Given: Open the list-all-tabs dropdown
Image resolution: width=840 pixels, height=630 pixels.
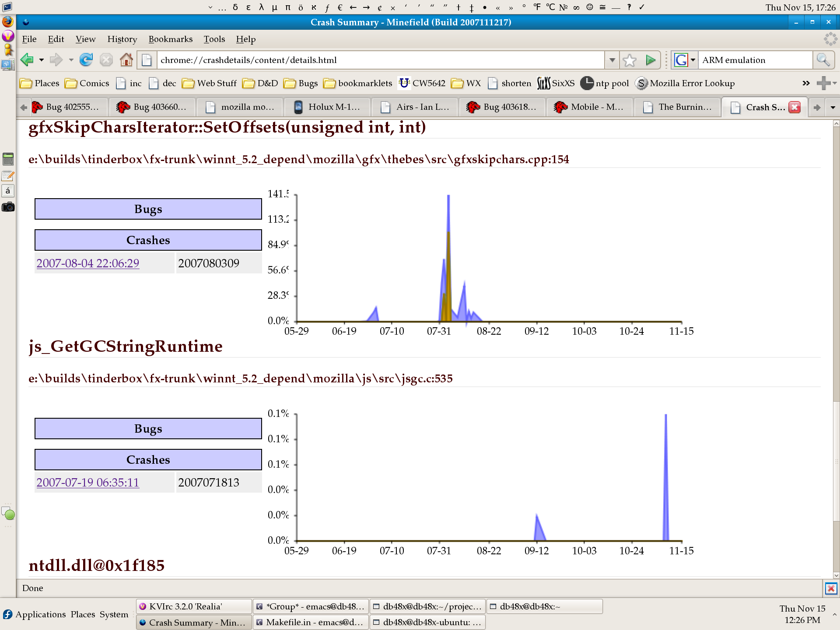Looking at the screenshot, I should tap(833, 107).
